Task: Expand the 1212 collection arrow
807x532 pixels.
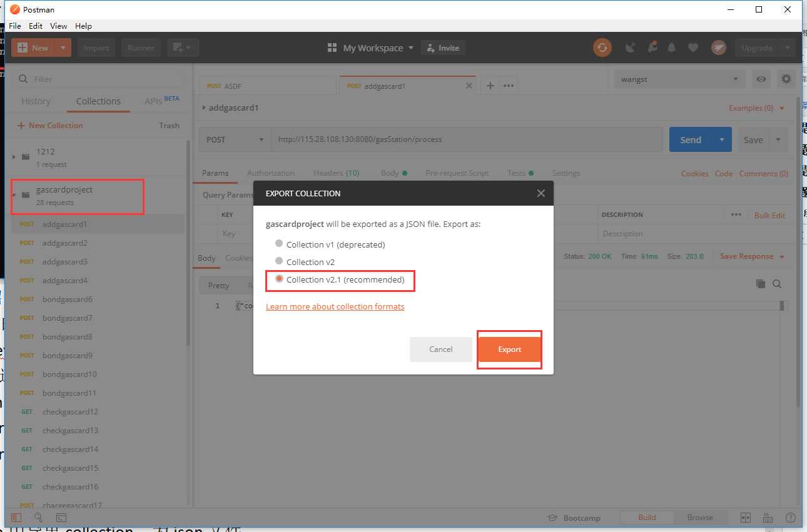Action: [14, 157]
